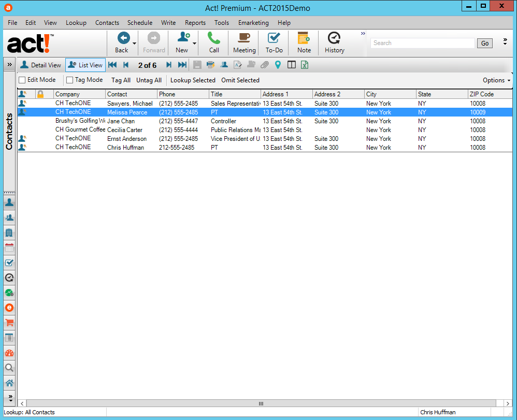
Task: Open Search magnifier icon in sidebar
Action: [x=9, y=368]
